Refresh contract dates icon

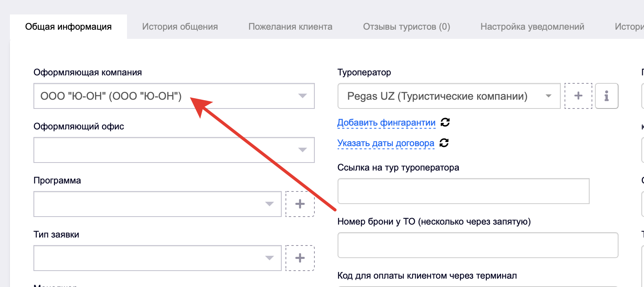444,143
